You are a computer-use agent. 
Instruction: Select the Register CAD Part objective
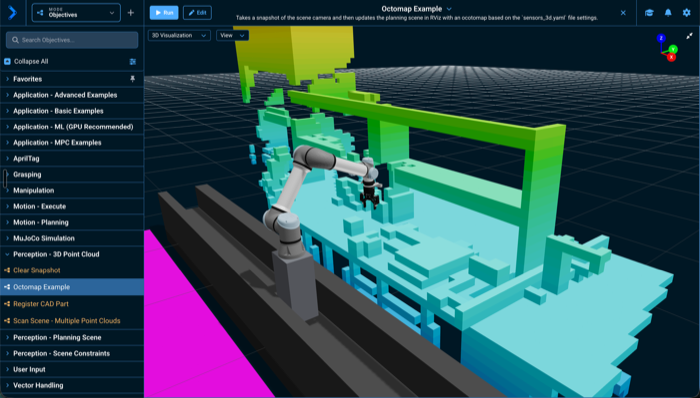(72, 304)
